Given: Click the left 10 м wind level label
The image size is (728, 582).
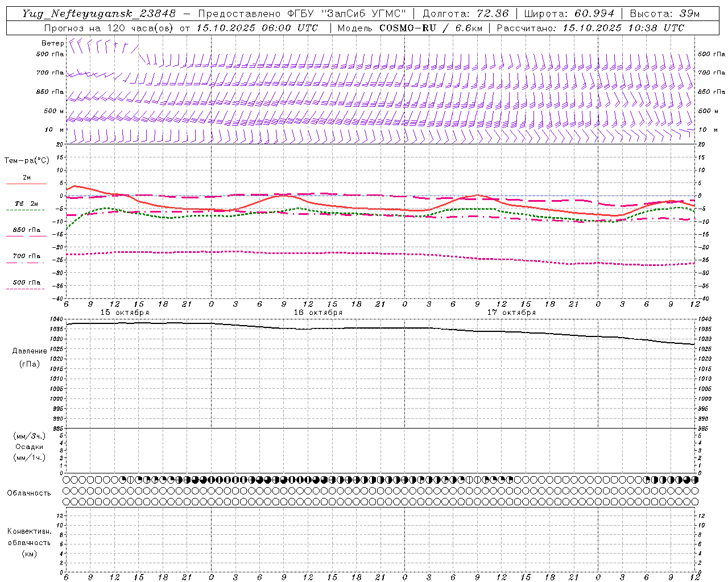Looking at the screenshot, I should tap(54, 130).
